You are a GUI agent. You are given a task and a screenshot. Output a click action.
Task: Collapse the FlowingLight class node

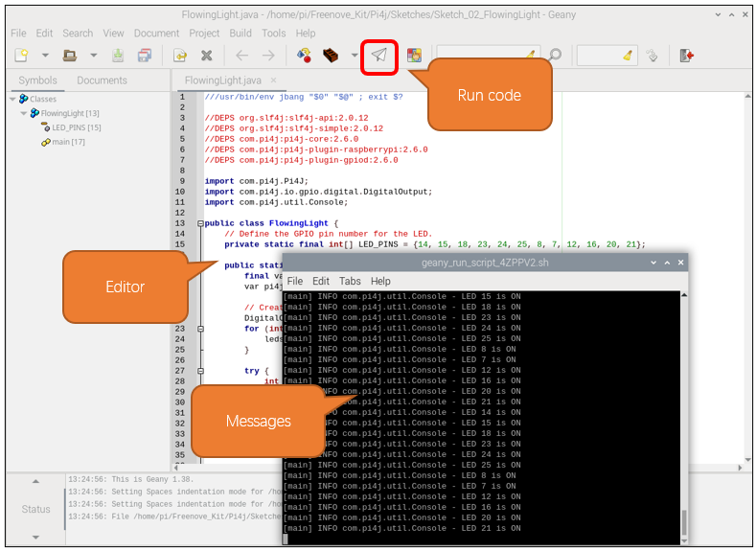[x=23, y=113]
